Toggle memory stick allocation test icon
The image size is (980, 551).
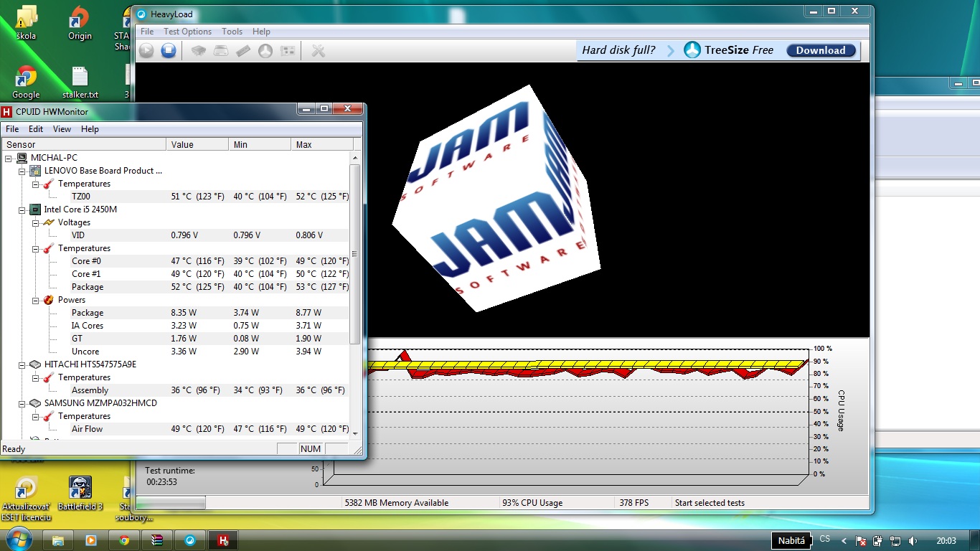243,51
